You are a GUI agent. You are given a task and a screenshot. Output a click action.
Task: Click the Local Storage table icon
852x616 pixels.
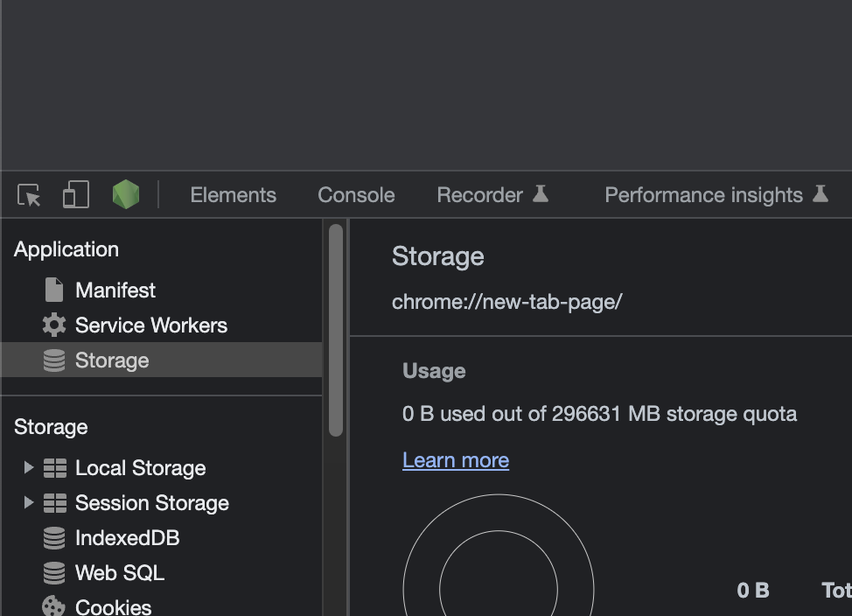[x=56, y=467]
